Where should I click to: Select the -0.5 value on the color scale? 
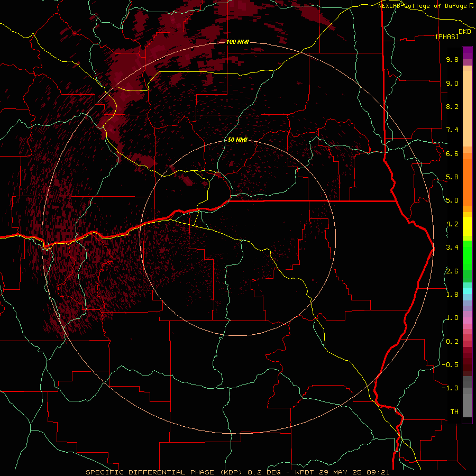(x=450, y=365)
